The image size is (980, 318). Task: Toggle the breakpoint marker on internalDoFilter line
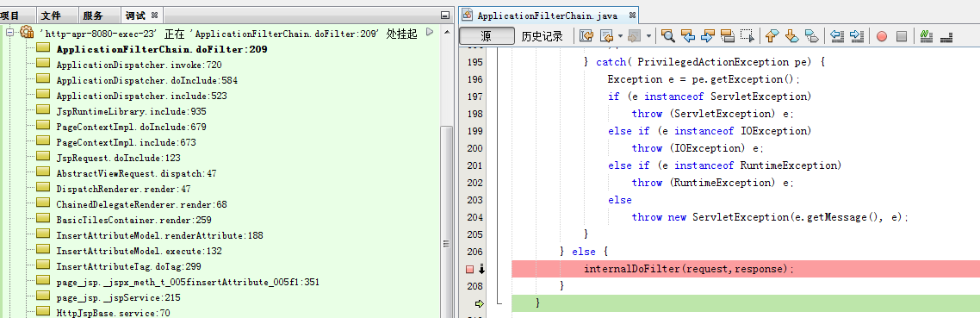click(x=470, y=269)
